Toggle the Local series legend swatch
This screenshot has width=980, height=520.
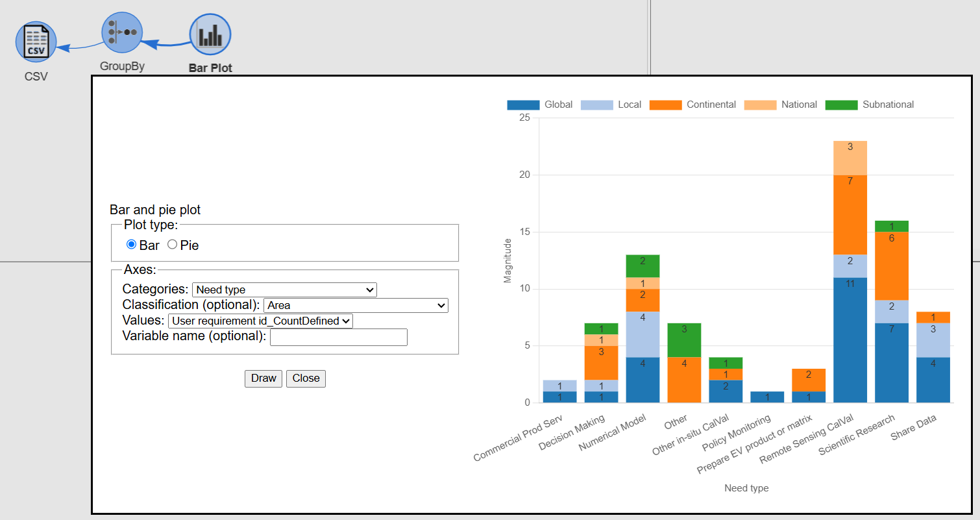click(597, 105)
